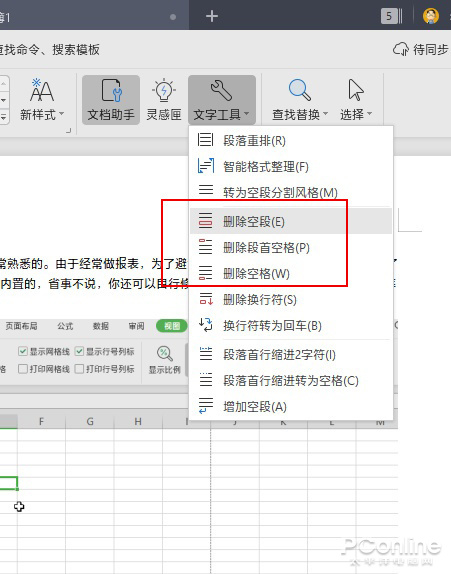The image size is (451, 574).
Task: Click the 文字工具 wrench icon
Action: (x=221, y=91)
